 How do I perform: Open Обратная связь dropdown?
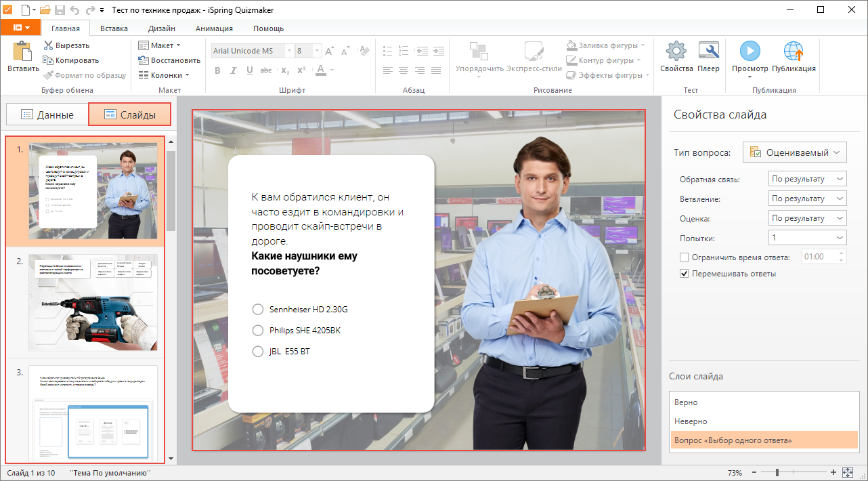click(808, 179)
